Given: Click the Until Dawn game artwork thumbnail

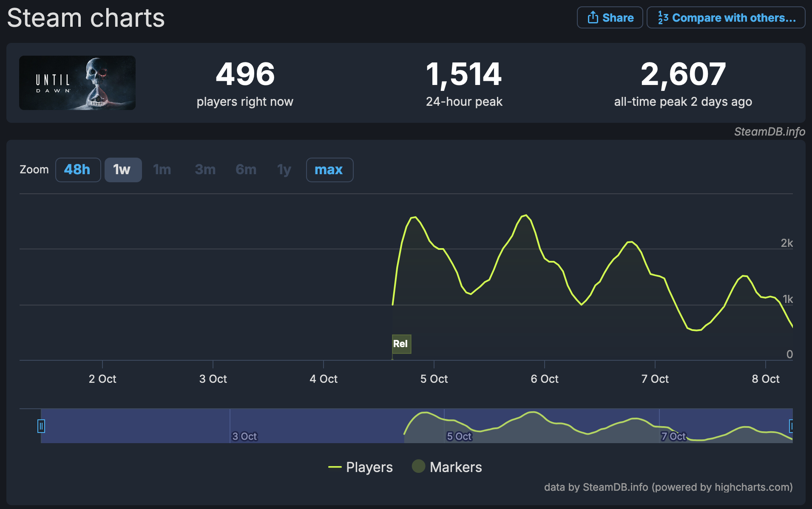Looking at the screenshot, I should pos(77,83).
